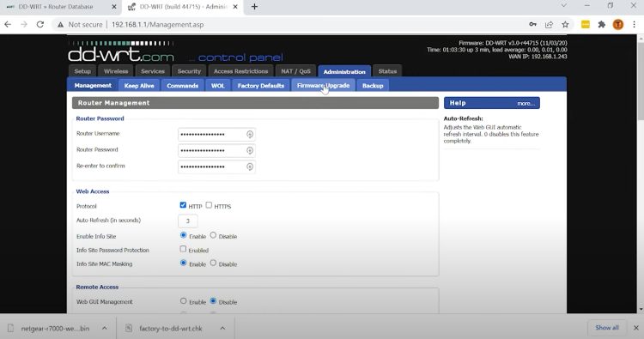This screenshot has width=644, height=339.
Task: Click the share page icon in address bar
Action: [550, 25]
